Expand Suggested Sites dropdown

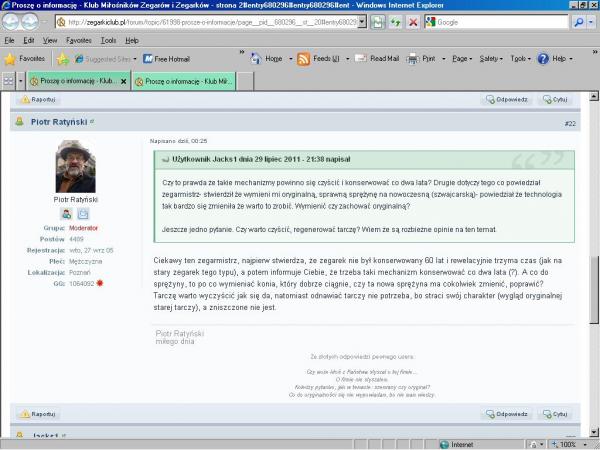[x=135, y=59]
